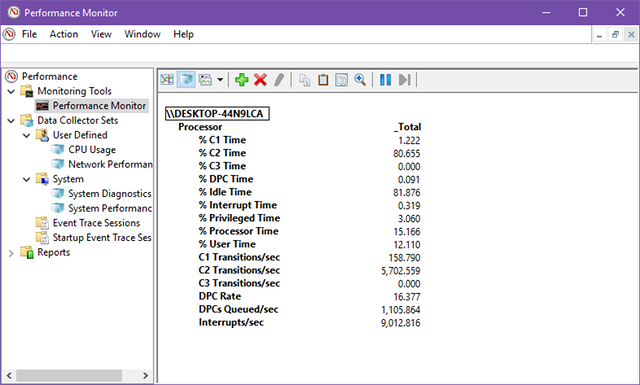Image resolution: width=640 pixels, height=385 pixels.
Task: Open the Help menu
Action: tap(183, 34)
